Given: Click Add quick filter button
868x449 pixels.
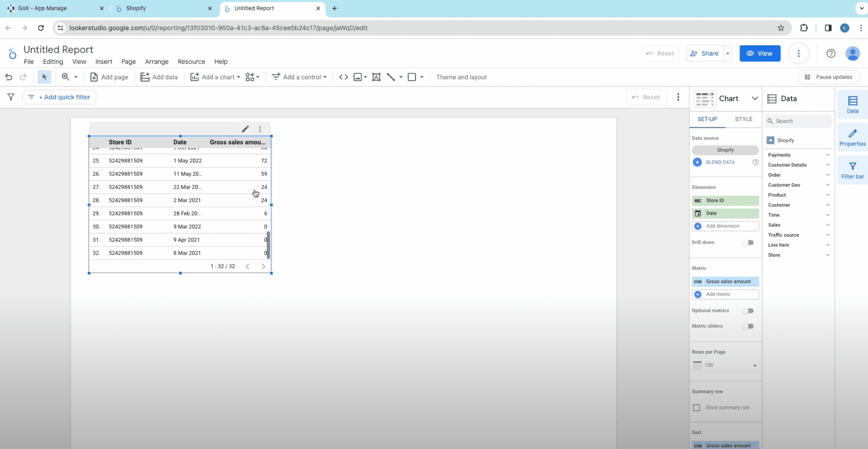Looking at the screenshot, I should click(x=60, y=97).
